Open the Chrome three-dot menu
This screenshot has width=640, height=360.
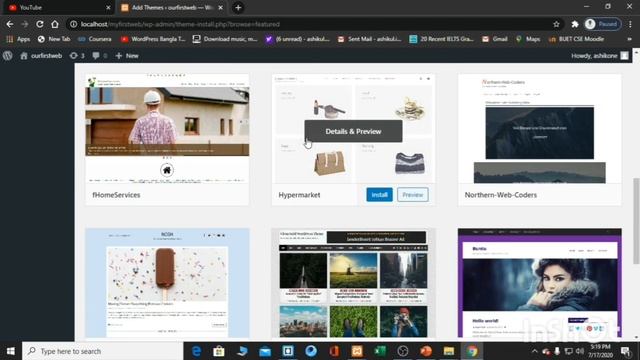630,24
